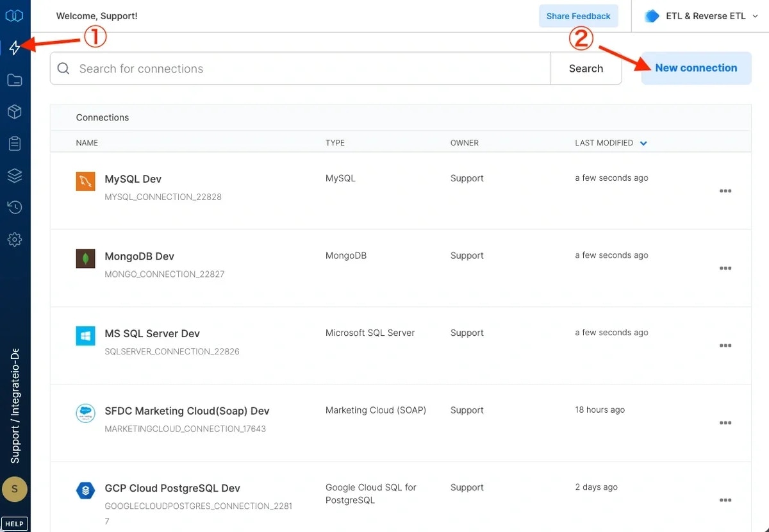Open the actions menu for GCP Cloud PostgreSQL Dev
This screenshot has width=769, height=532.
pos(725,499)
